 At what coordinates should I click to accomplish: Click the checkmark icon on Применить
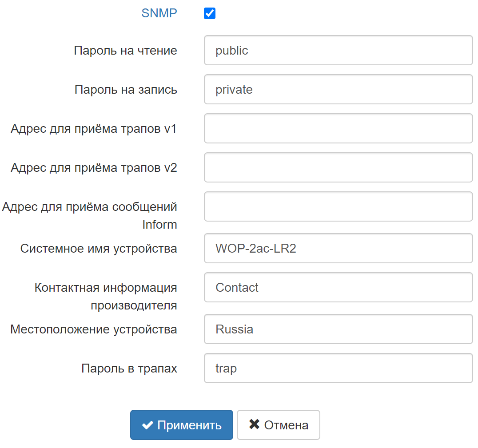[147, 425]
